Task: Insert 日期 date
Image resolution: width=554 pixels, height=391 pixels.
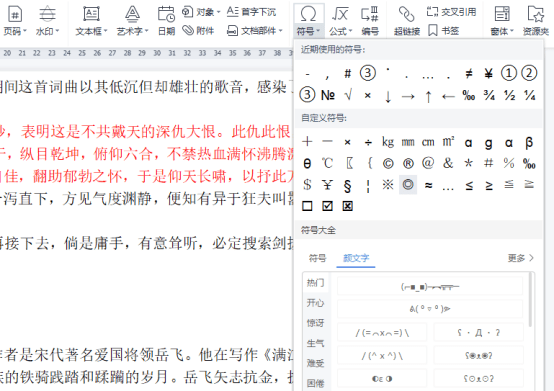Action: [x=166, y=20]
